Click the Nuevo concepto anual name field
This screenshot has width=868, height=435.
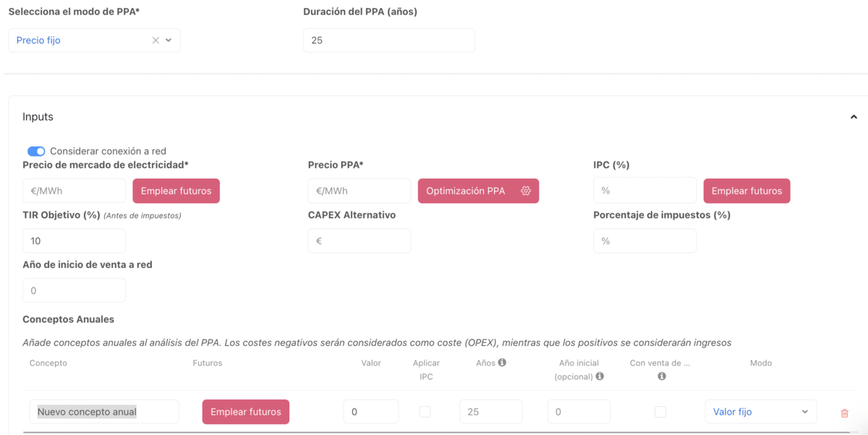(x=103, y=412)
